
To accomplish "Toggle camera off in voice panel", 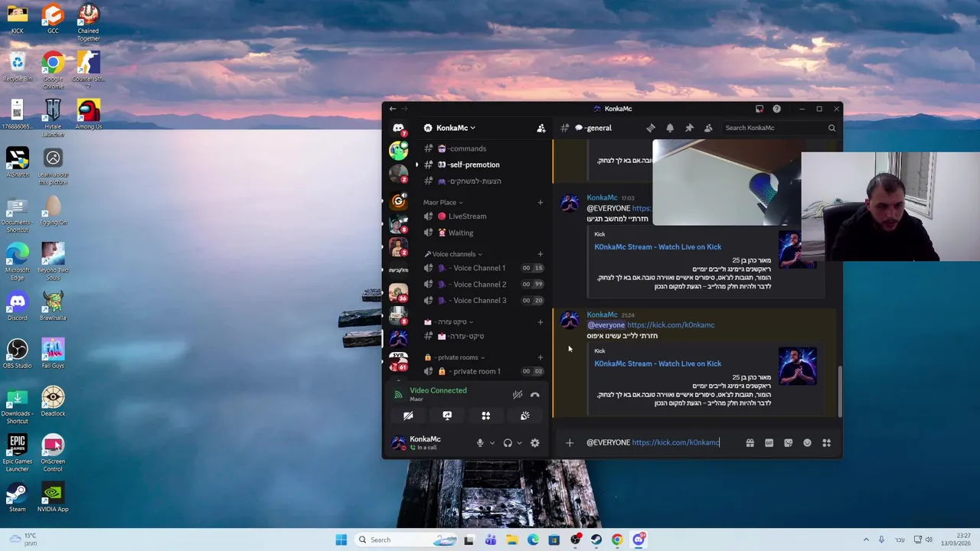I will 408,416.
